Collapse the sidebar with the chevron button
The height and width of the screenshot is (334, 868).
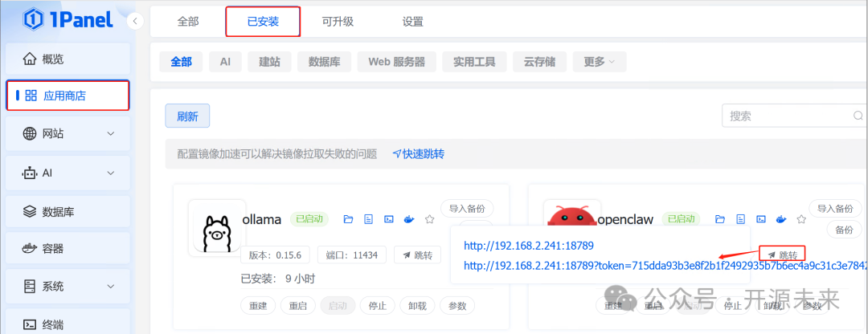point(135,21)
